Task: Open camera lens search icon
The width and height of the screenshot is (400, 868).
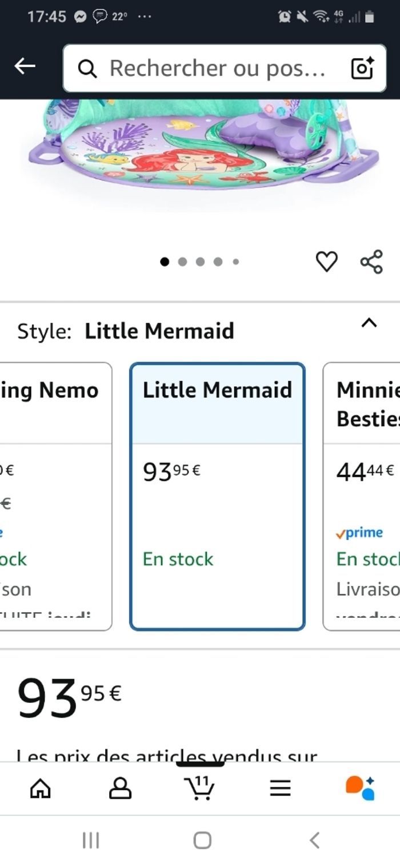Action: pyautogui.click(x=362, y=69)
